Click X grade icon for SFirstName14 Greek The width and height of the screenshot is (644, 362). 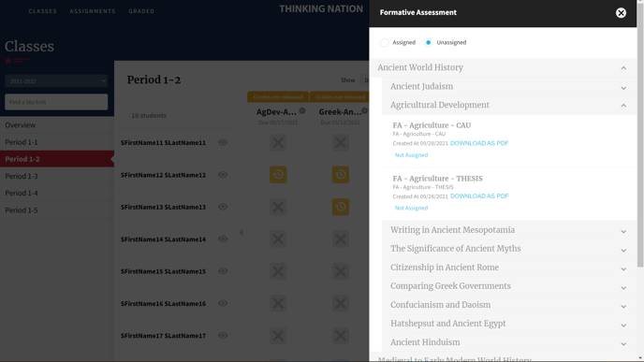[x=341, y=239]
